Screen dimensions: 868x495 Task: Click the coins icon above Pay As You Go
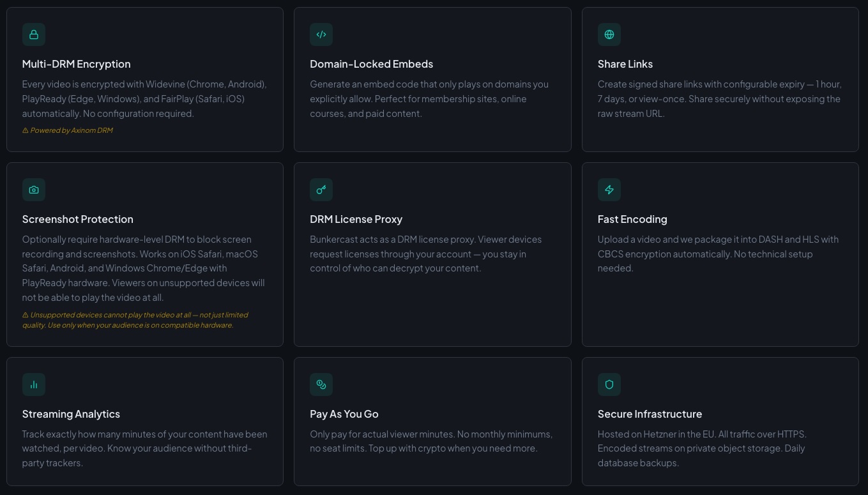point(321,385)
